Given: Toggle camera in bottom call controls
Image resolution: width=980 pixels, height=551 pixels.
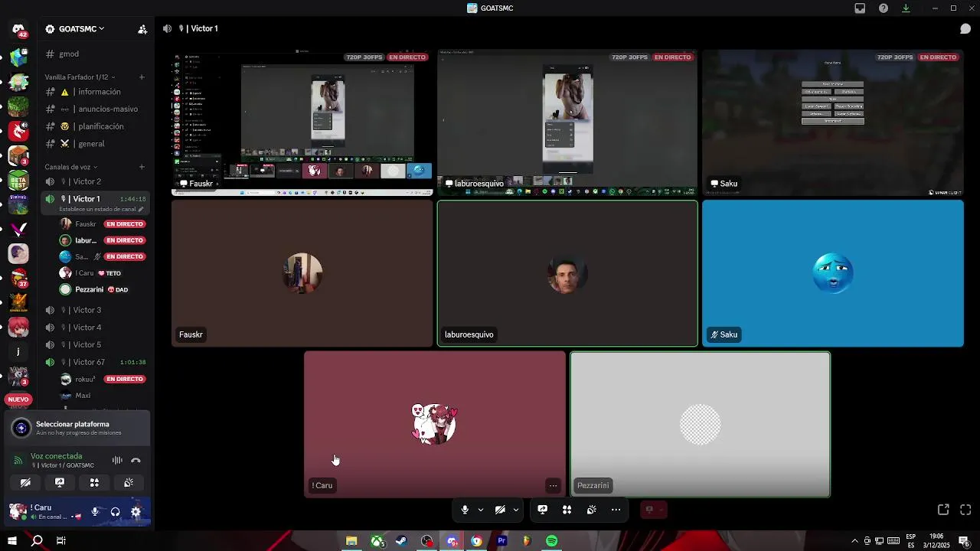Looking at the screenshot, I should [500, 510].
